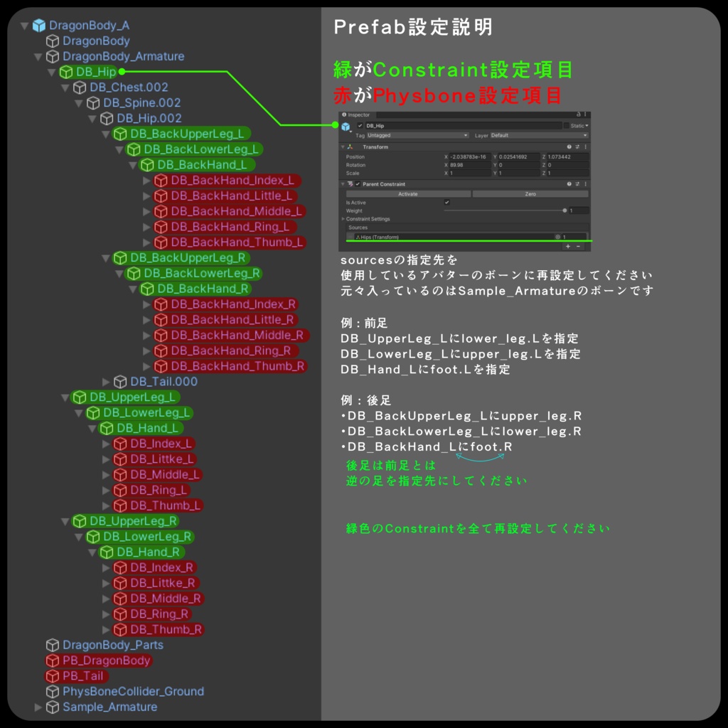Click the cube icon of DB_Tail.000
728x728 pixels.
(120, 382)
